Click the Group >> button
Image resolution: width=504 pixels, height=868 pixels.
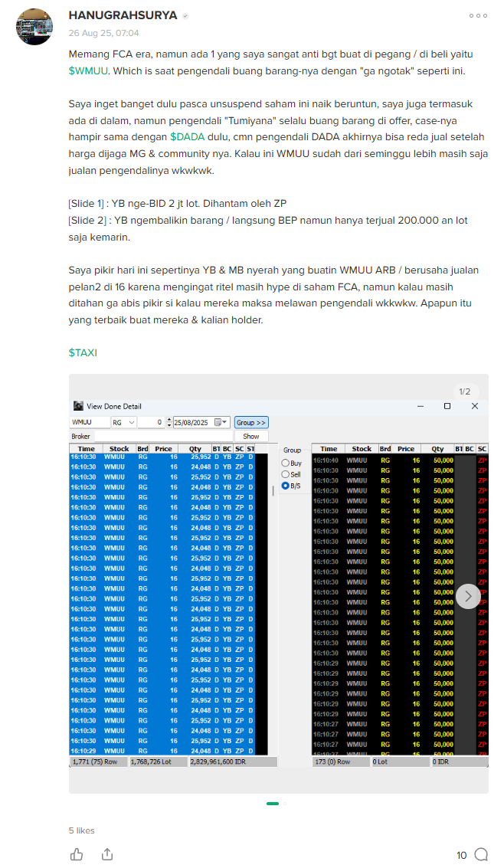tap(251, 422)
